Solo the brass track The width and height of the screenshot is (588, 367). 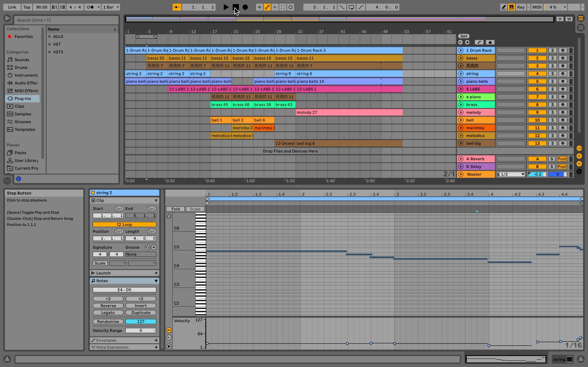pos(552,105)
